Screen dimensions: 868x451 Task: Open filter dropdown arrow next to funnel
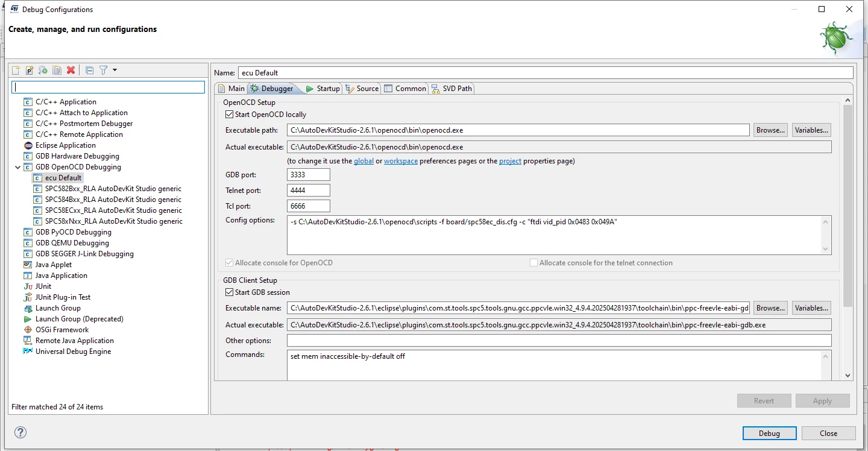coord(115,70)
